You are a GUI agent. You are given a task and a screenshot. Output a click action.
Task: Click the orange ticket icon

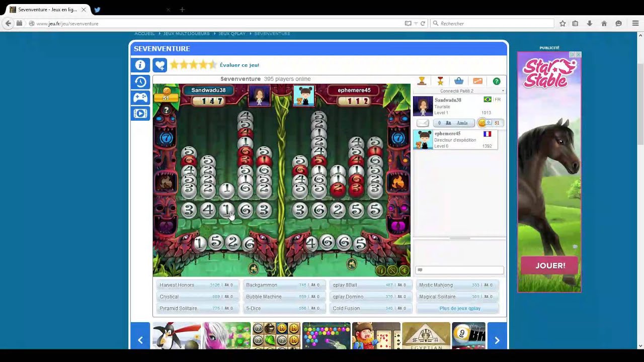(x=478, y=81)
